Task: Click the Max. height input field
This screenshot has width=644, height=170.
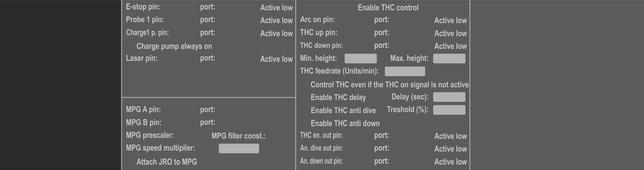Action: coord(449,59)
